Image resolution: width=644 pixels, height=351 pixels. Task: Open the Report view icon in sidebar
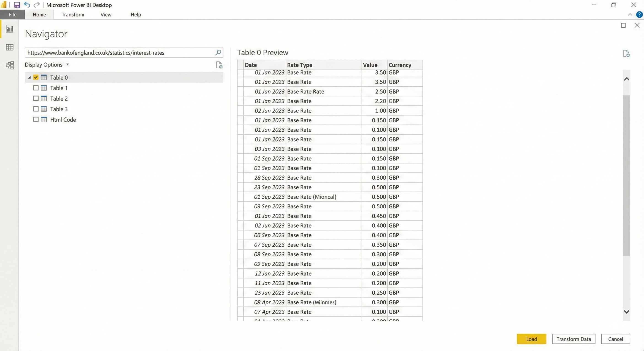pos(10,29)
